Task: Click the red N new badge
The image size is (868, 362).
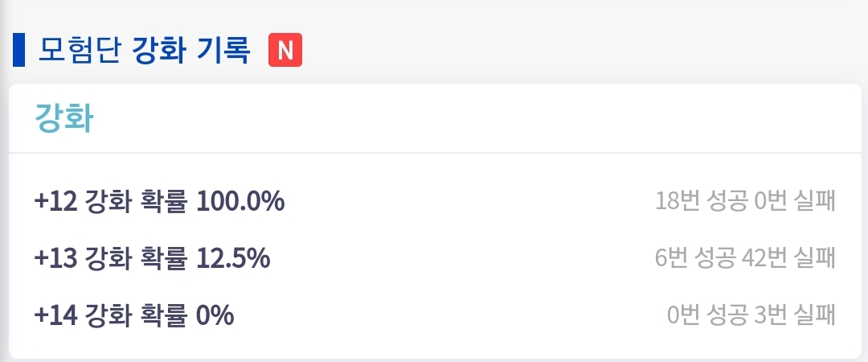Action: point(285,50)
